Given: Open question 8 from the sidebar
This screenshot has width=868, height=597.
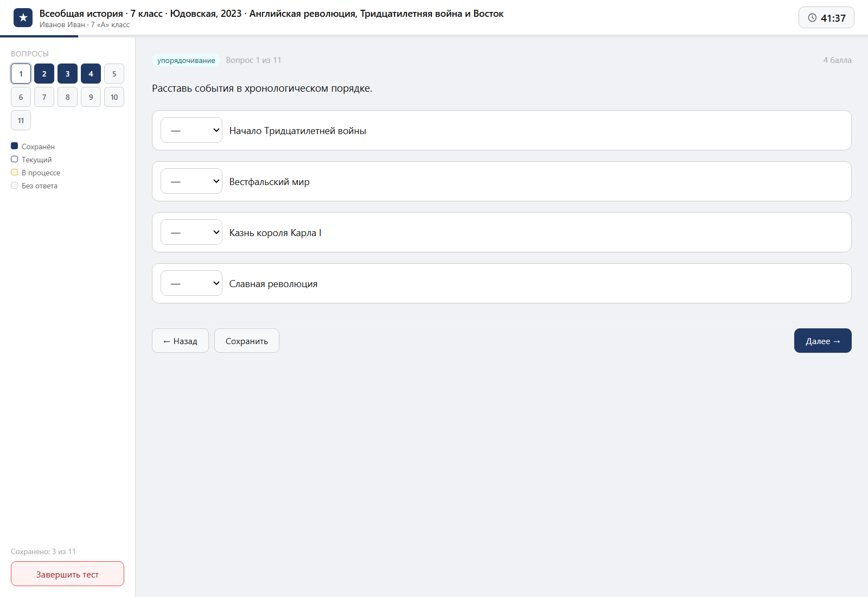Looking at the screenshot, I should (67, 97).
